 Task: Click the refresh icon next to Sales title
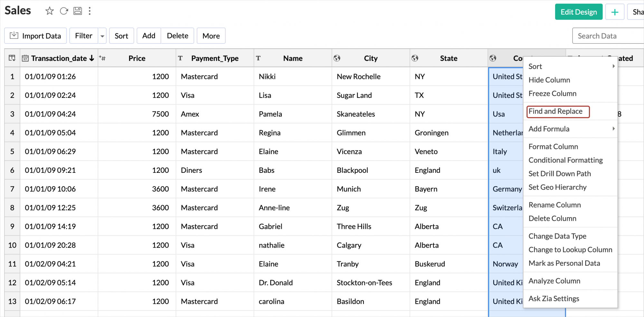(x=64, y=11)
